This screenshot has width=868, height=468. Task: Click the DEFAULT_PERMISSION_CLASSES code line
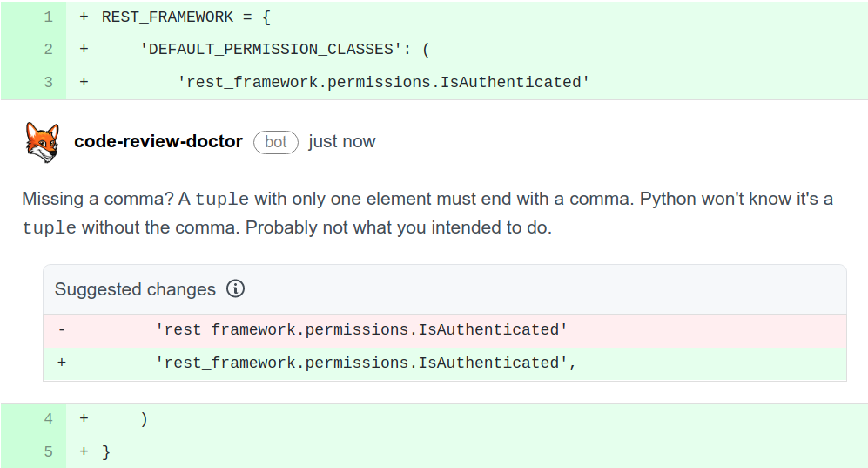click(x=467, y=50)
